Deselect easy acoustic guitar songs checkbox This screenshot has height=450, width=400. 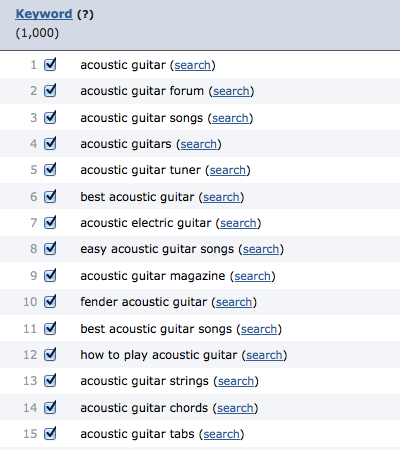[x=50, y=249]
